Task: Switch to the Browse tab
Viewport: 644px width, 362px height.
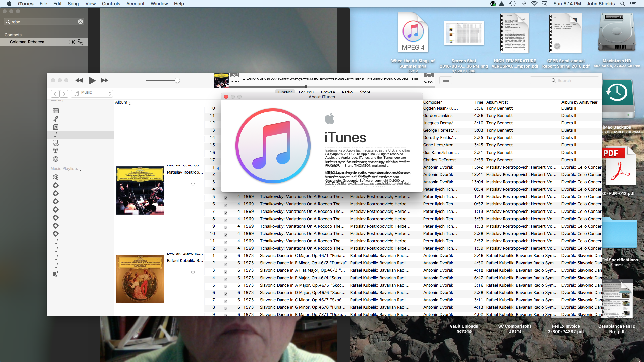Action: [x=328, y=92]
